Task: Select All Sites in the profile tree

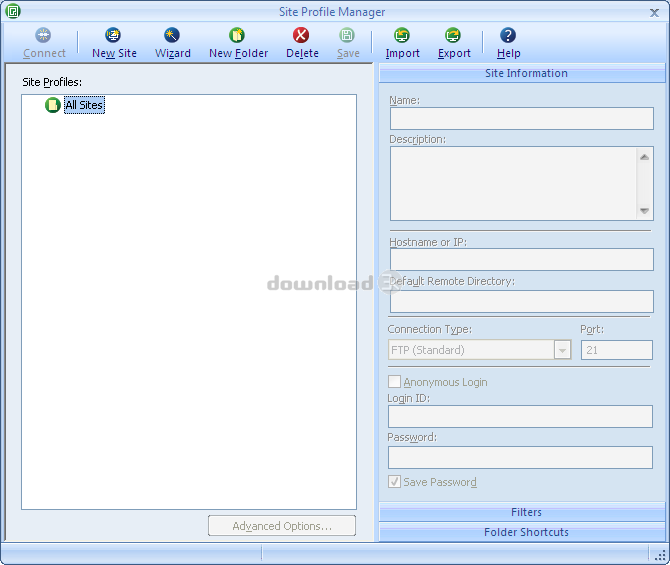Action: [84, 105]
